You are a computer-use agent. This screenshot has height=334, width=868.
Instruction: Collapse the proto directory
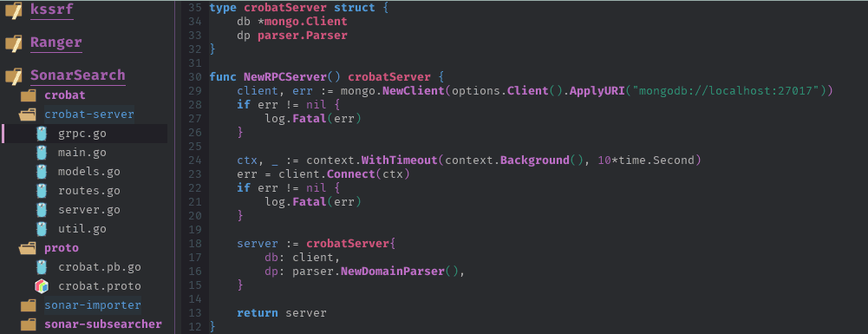(62, 248)
